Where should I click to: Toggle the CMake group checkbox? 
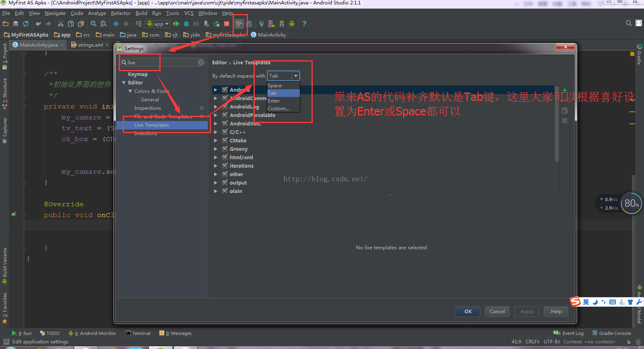pos(225,140)
